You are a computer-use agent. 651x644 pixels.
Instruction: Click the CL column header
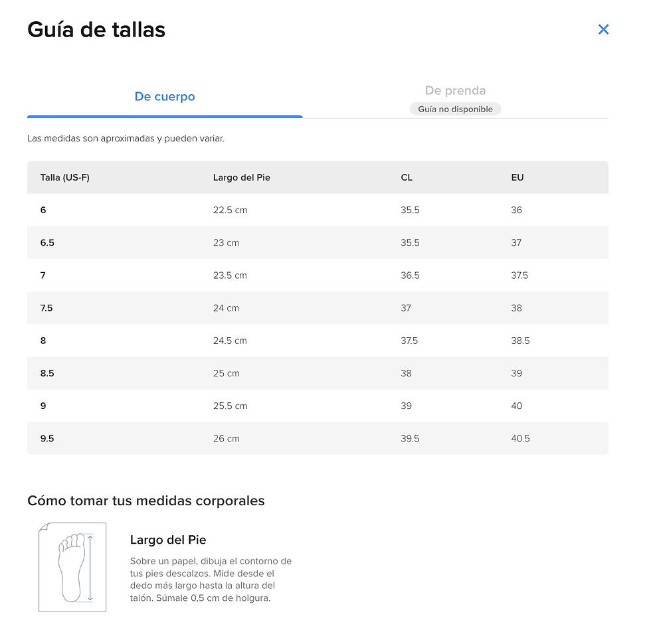pyautogui.click(x=407, y=178)
